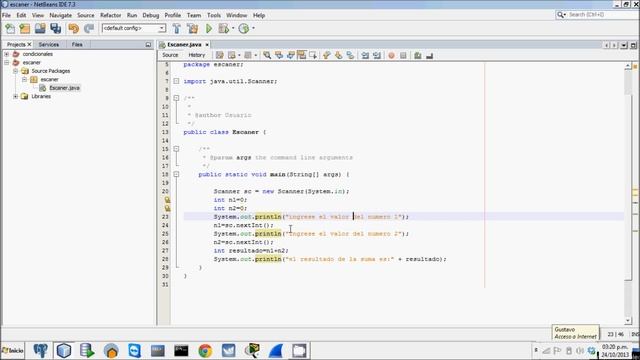The image size is (640, 360).
Task: Click the Shift Line Left icon
Action: pyautogui.click(x=365, y=55)
